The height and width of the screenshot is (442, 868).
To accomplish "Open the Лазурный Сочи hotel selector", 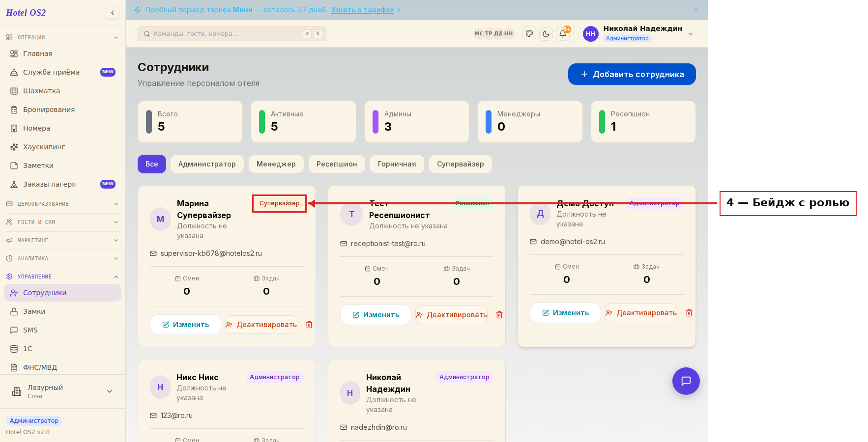I will tap(62, 391).
